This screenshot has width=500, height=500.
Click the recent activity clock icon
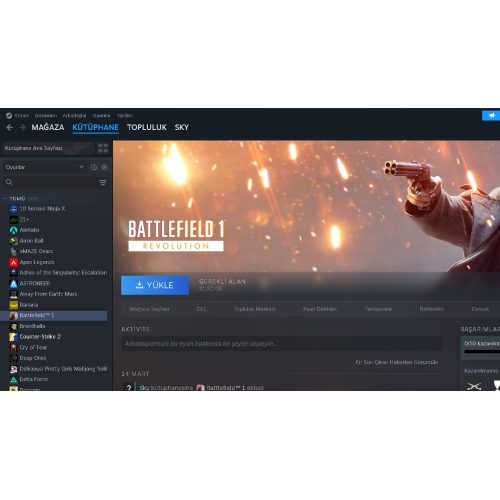[x=94, y=167]
